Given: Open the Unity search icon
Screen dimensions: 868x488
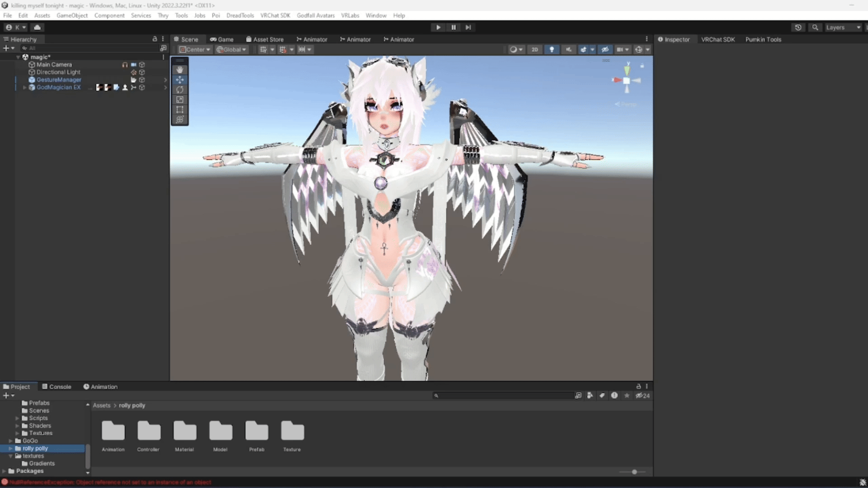Looking at the screenshot, I should (x=815, y=28).
